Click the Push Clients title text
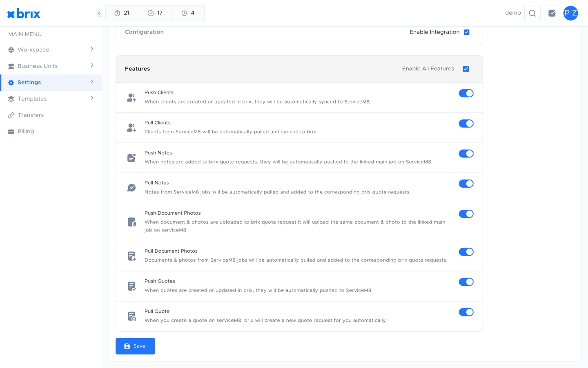The height and width of the screenshot is (368, 588). click(x=159, y=92)
